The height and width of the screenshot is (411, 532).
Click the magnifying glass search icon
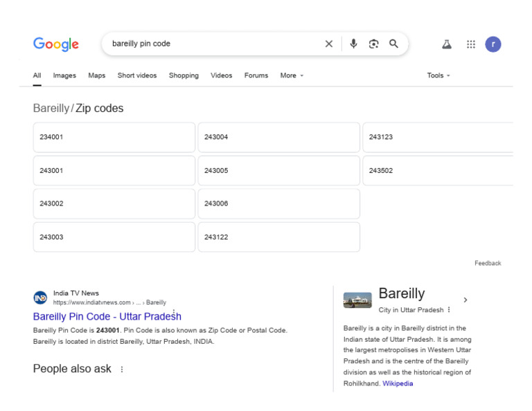coord(394,44)
